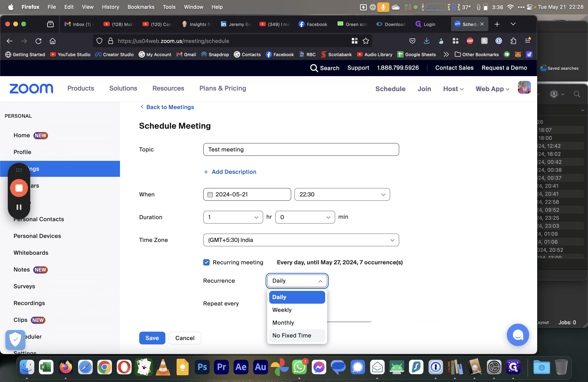The image size is (588, 382).
Task: Expand the Web App menu
Action: [x=492, y=89]
